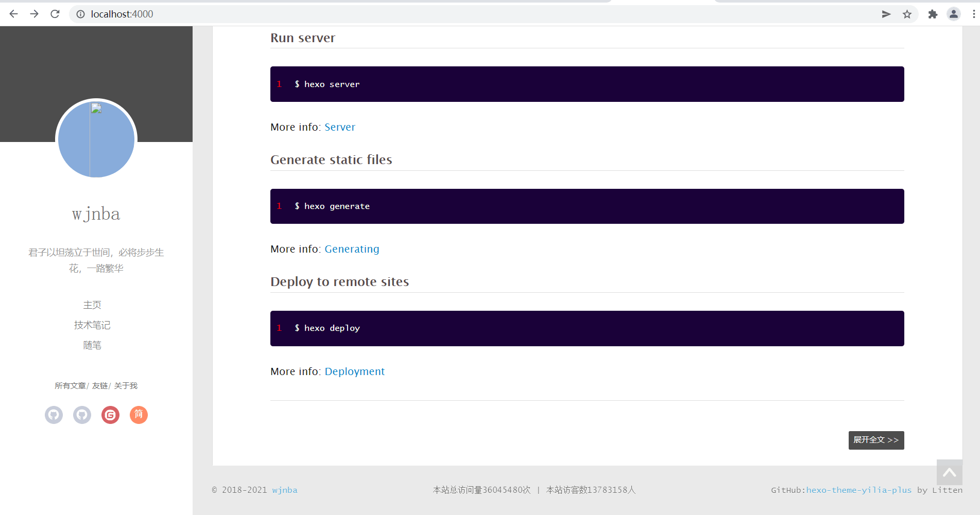Open the hexo-theme-yilia-plus GitHub link

click(x=858, y=490)
